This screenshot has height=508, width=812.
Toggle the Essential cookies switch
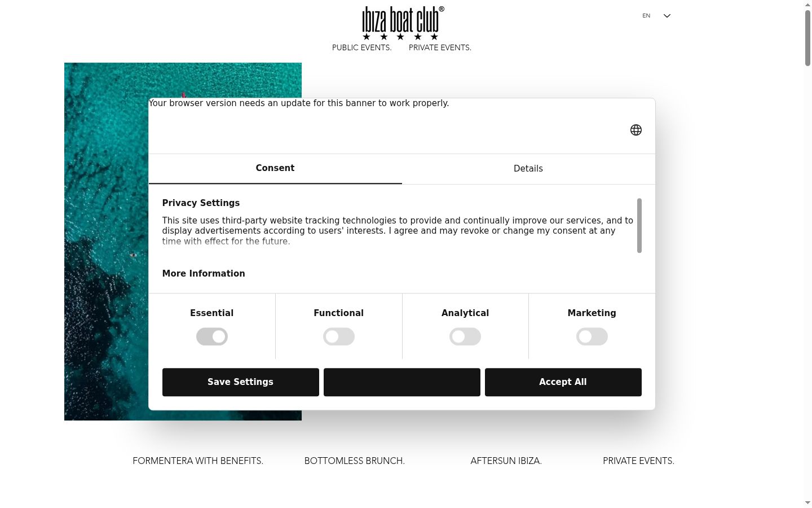tap(212, 337)
